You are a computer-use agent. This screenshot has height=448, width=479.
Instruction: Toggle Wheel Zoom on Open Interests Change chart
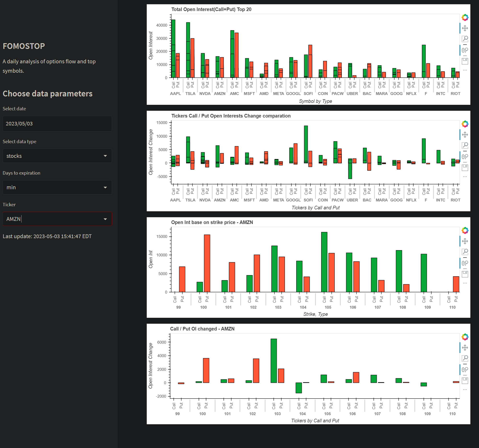click(x=465, y=157)
